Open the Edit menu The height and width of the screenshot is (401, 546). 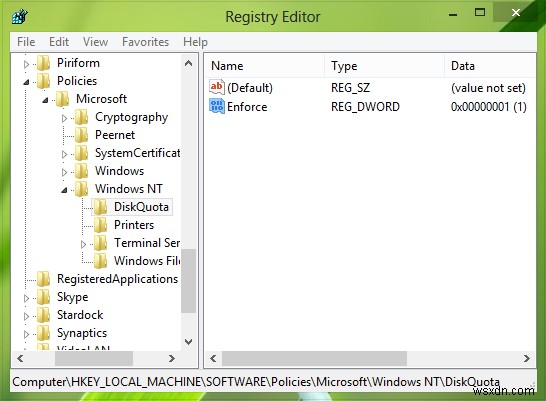59,42
